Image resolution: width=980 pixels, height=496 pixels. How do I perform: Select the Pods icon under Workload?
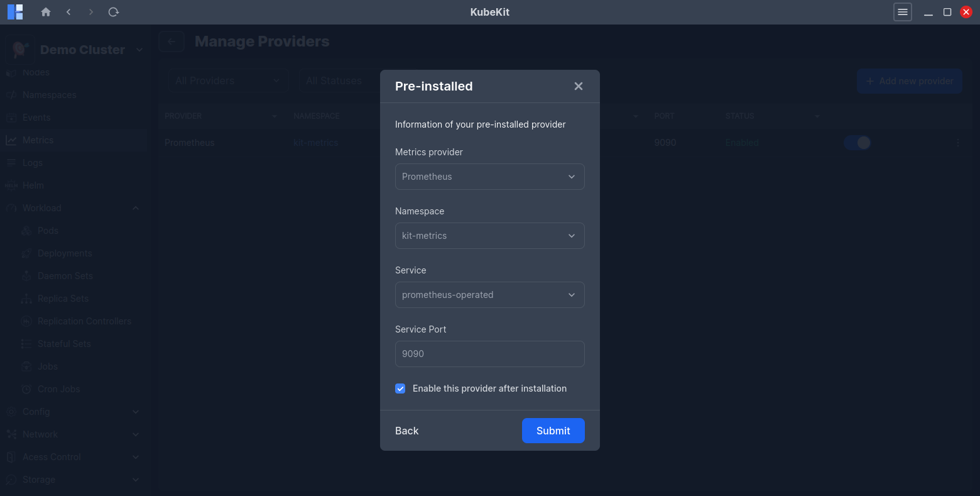26,230
